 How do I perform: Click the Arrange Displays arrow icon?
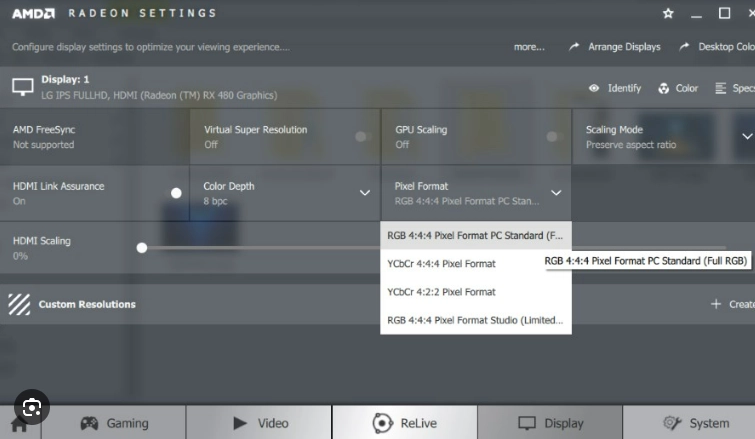tap(573, 47)
